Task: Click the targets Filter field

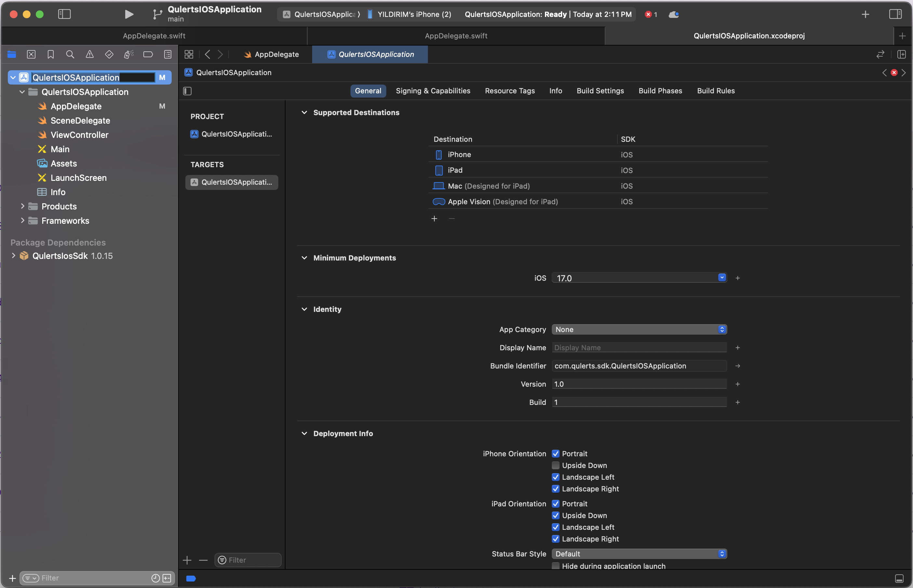Action: click(x=248, y=560)
